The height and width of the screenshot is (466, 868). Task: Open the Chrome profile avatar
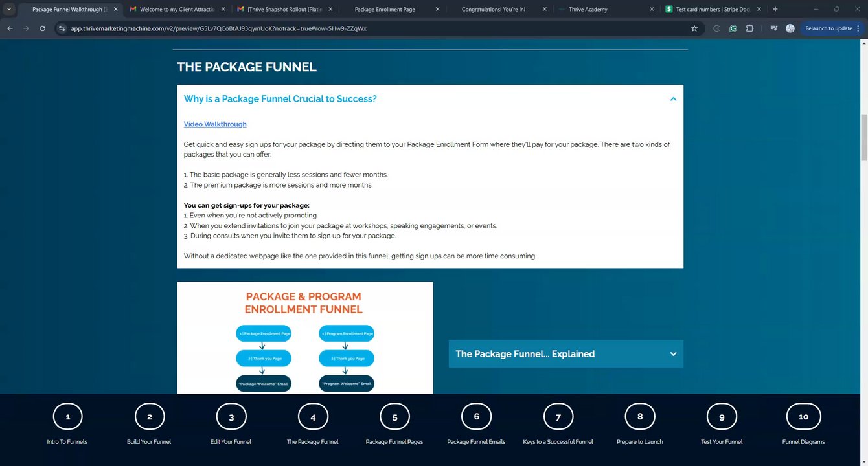click(790, 28)
